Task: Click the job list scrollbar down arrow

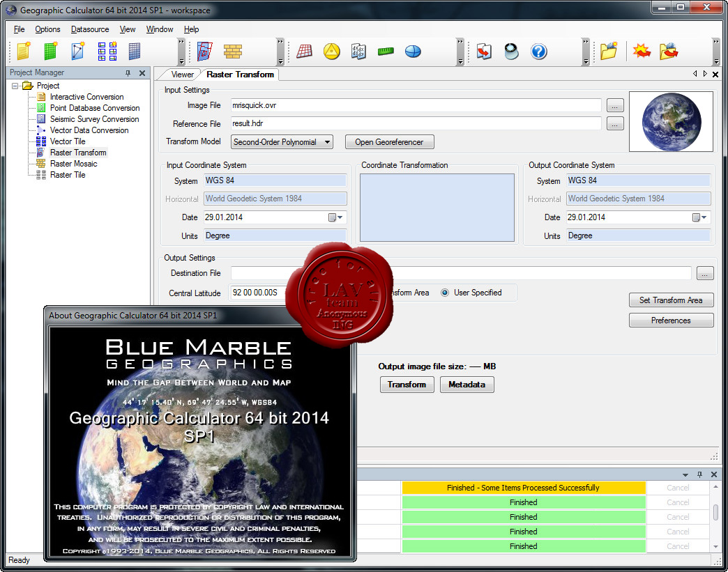Action: [715, 547]
